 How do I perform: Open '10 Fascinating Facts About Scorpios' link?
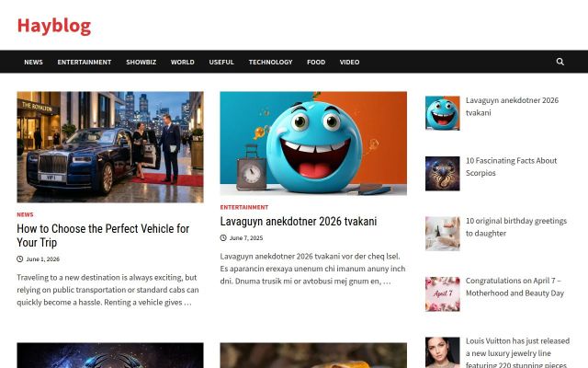[512, 167]
